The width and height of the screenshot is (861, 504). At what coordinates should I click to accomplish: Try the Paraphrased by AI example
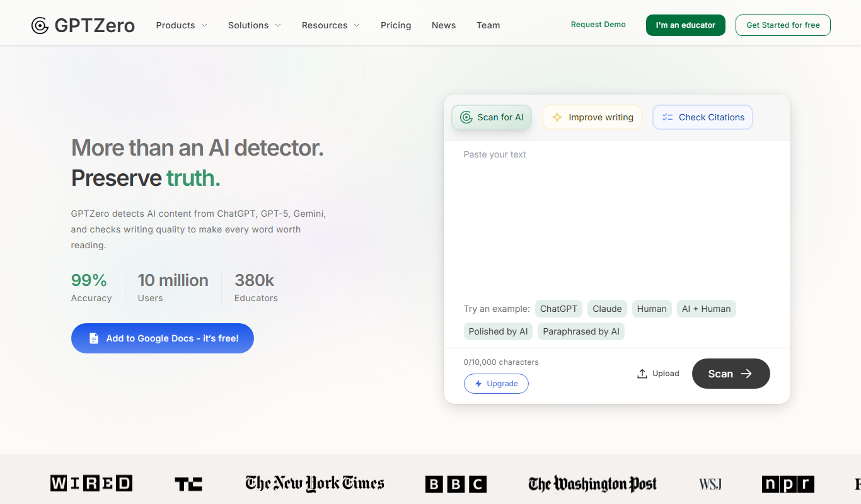pos(581,331)
